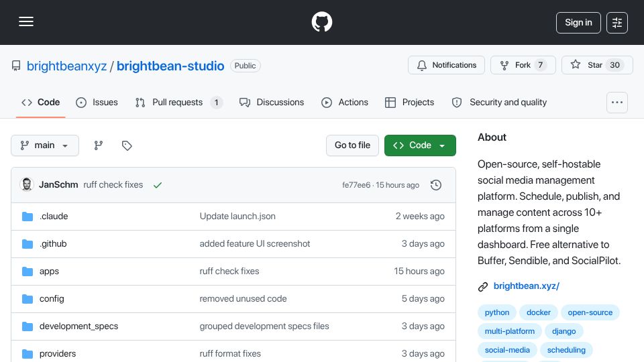Select the django topic tag
The image size is (644, 362).
tap(564, 331)
